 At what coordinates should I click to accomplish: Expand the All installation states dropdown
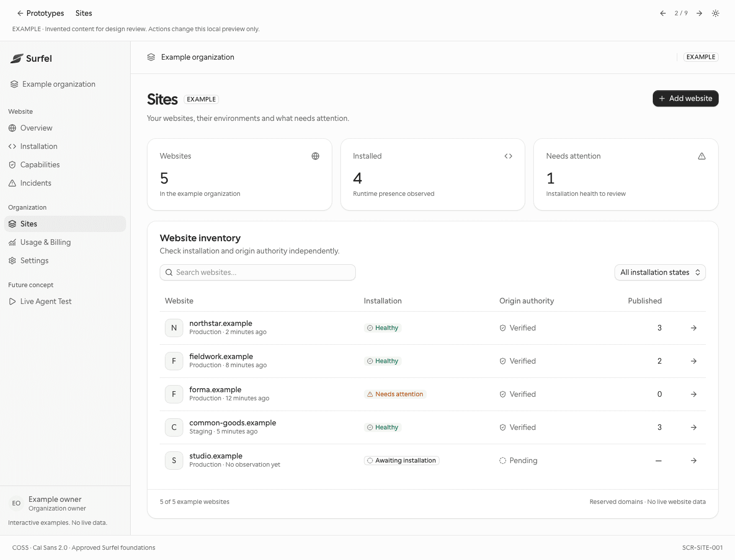(660, 272)
